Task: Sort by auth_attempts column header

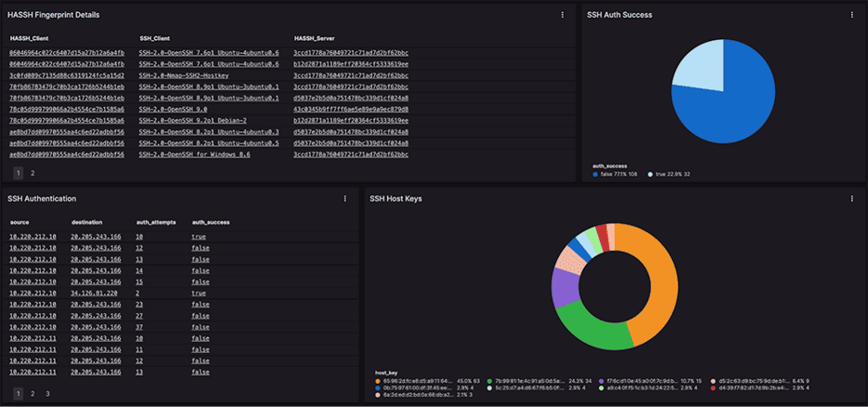Action: (x=154, y=223)
